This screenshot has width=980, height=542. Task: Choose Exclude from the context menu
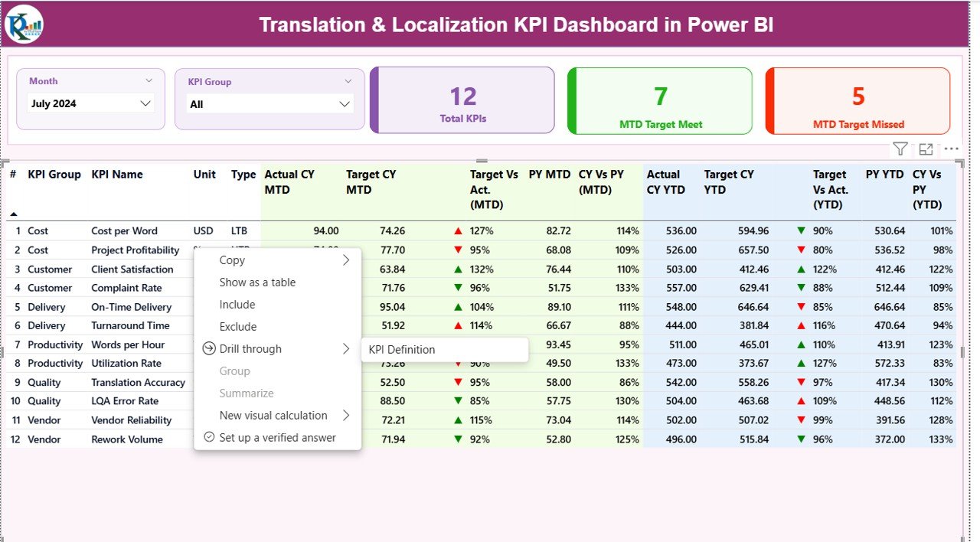(238, 327)
